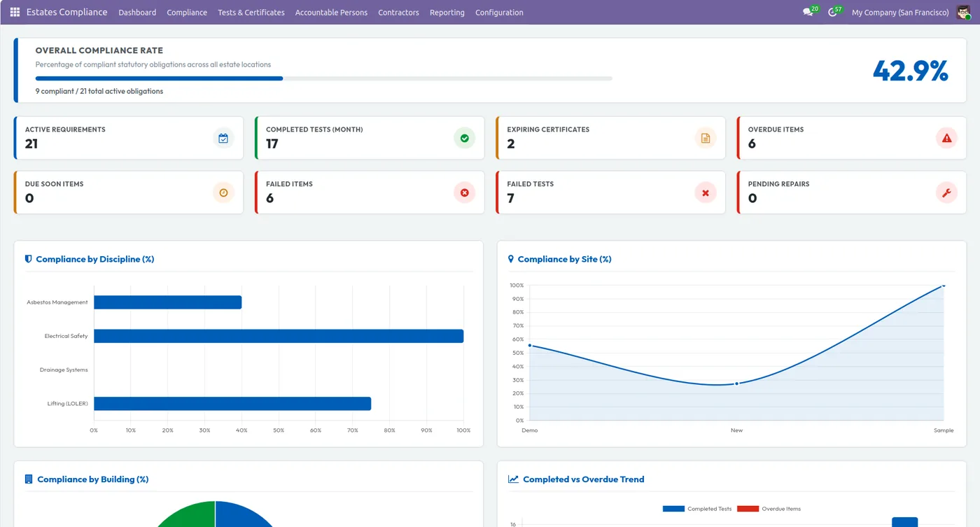Open the Overdue Items card
980x527 pixels.
tap(852, 138)
